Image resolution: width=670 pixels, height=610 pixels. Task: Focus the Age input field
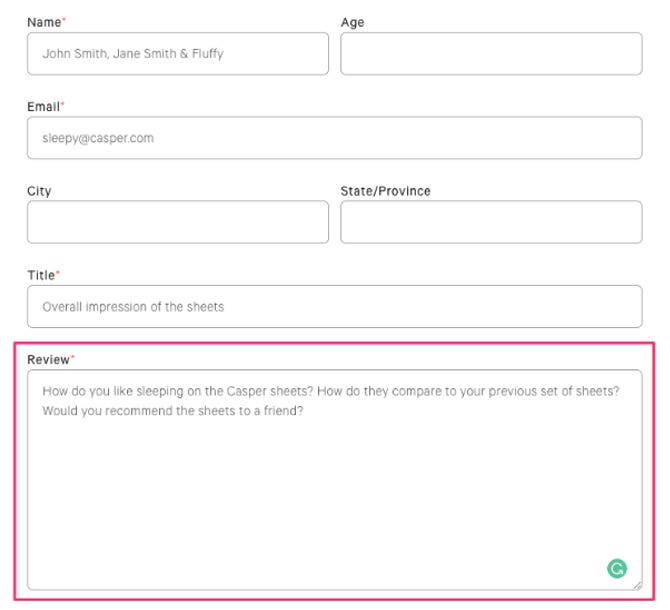(491, 54)
